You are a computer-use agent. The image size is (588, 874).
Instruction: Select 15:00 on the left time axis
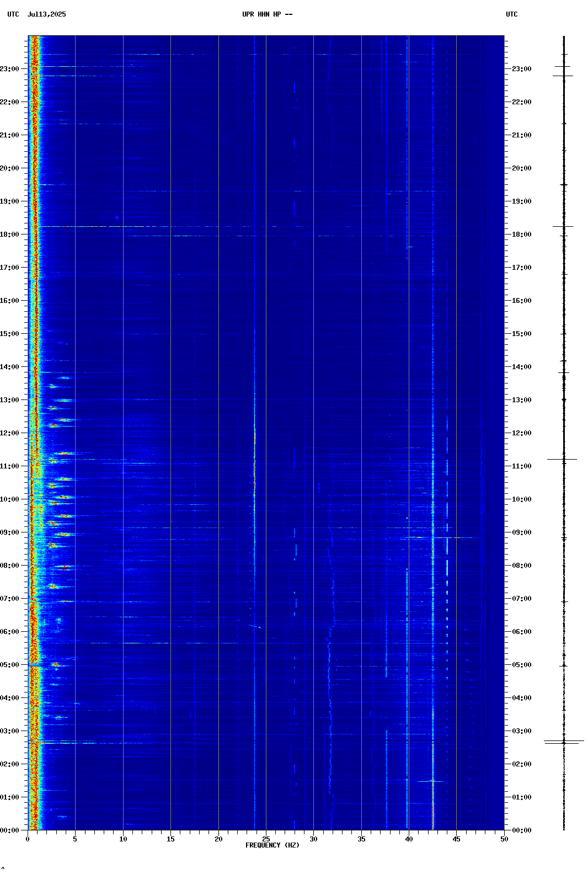click(x=9, y=334)
